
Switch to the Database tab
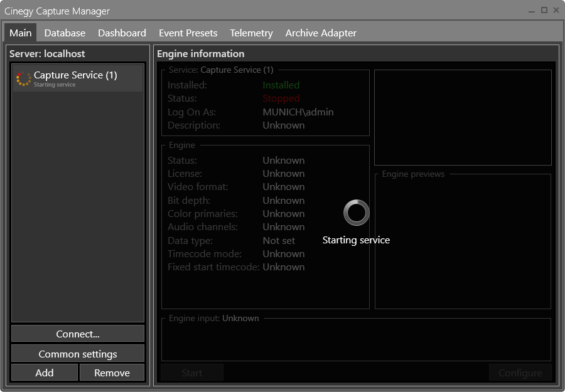(x=65, y=33)
